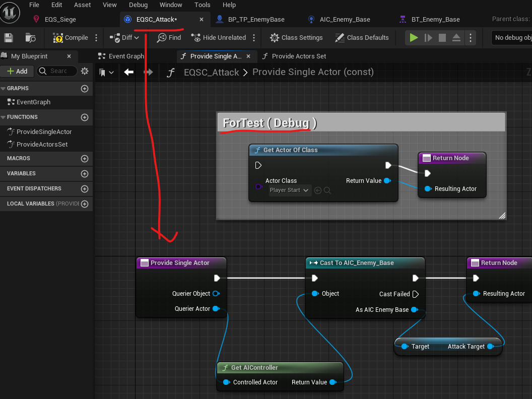532x399 pixels.
Task: Click the Unreal Engine logo icon
Action: (x=10, y=13)
